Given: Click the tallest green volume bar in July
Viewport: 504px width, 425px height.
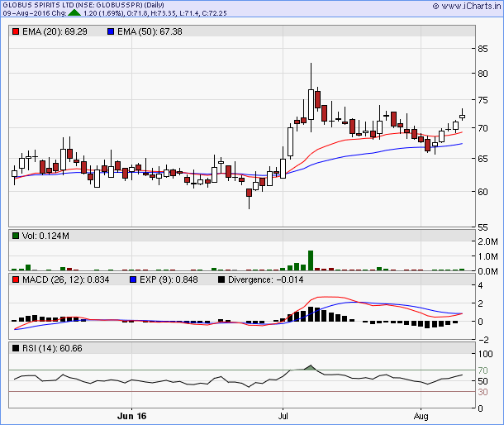Looking at the screenshot, I should pyautogui.click(x=311, y=260).
